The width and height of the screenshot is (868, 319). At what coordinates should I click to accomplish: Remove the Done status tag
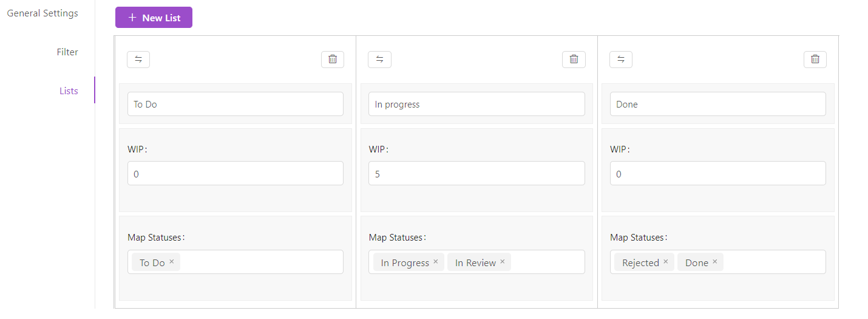point(715,262)
